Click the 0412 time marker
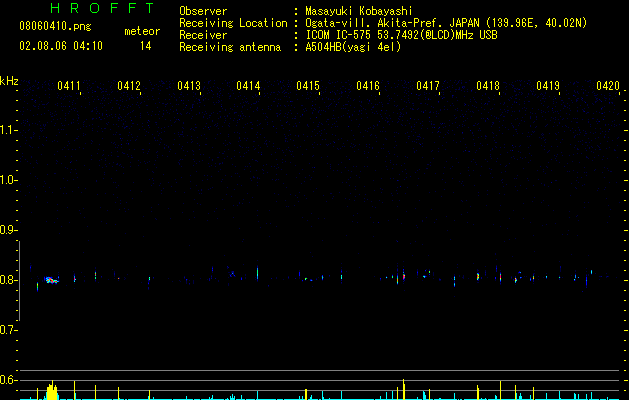629x400 pixels. click(x=129, y=86)
